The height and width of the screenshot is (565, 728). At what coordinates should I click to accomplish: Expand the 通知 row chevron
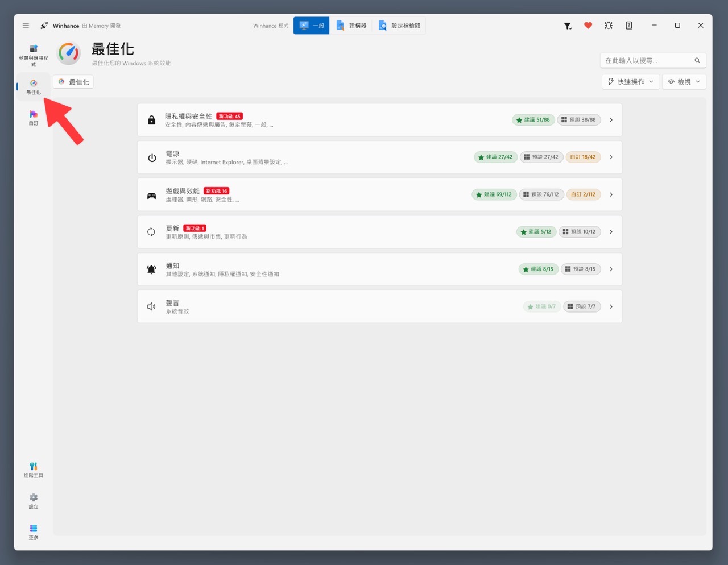click(x=611, y=269)
